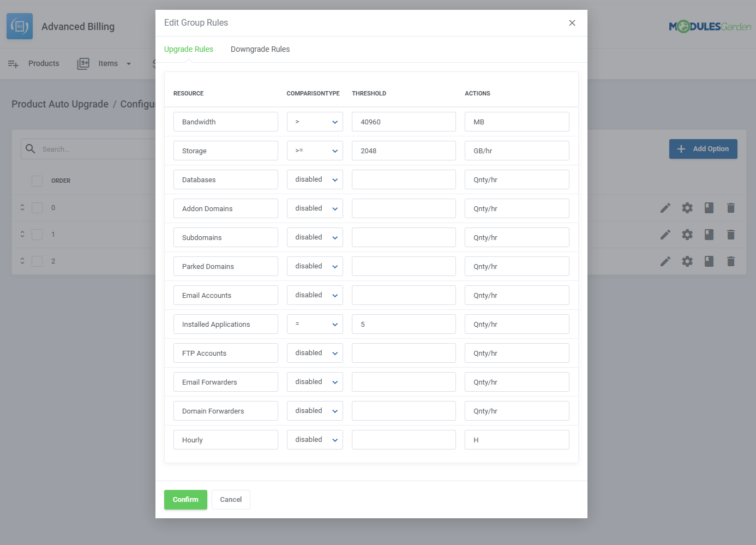Click the Bandwidth threshold field showing 40960

[x=404, y=121]
